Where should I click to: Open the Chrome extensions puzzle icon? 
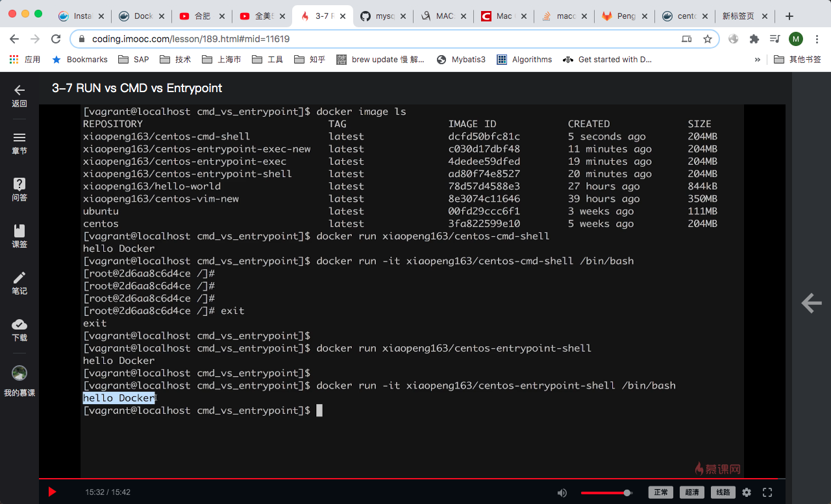(x=754, y=39)
